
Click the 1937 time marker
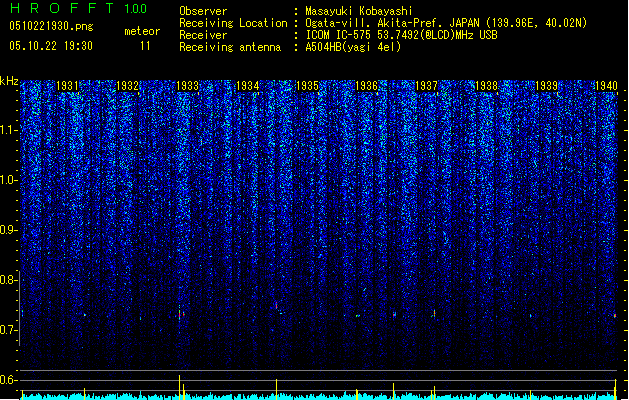click(426, 86)
